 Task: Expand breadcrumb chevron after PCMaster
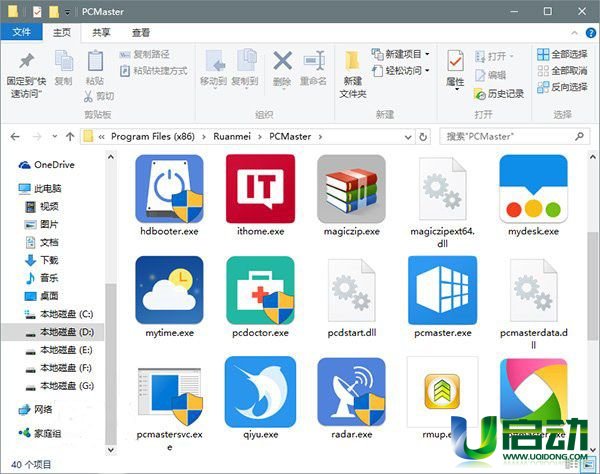coord(320,137)
